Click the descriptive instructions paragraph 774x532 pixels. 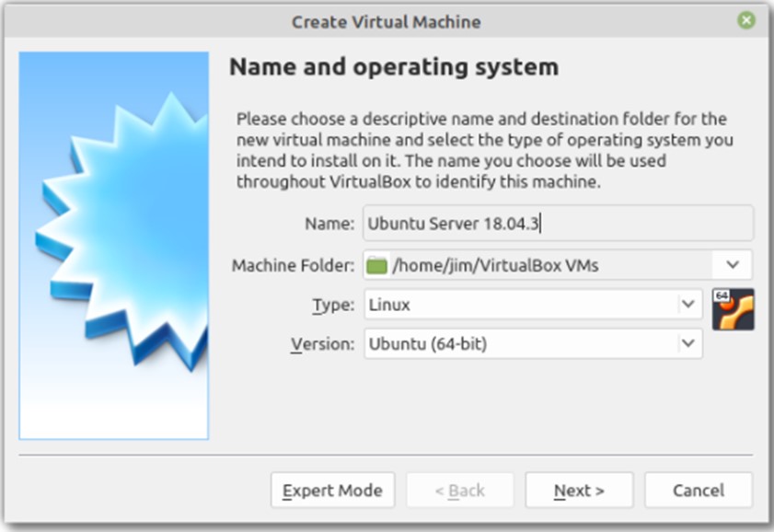(484, 150)
